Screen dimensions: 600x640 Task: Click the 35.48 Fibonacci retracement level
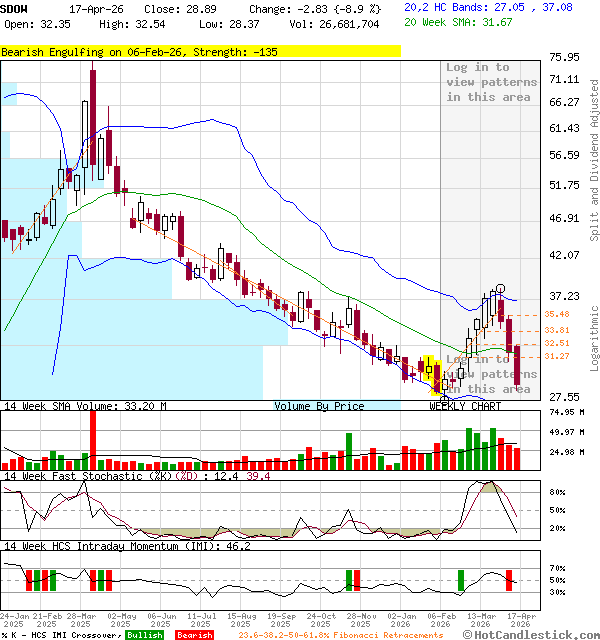[x=556, y=315]
